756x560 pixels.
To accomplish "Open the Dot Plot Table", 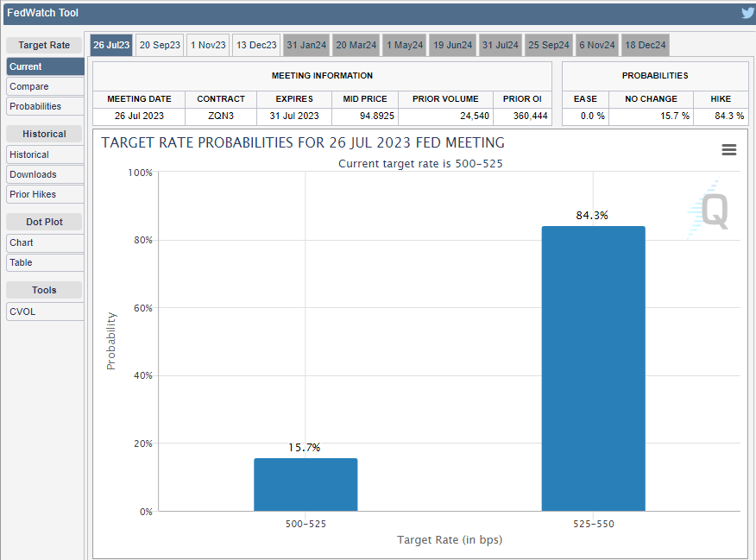I will tap(45, 262).
